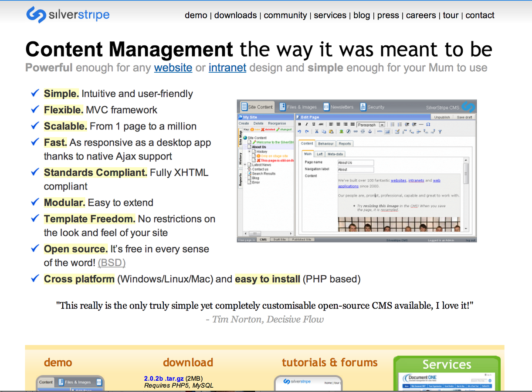Image resolution: width=532 pixels, height=392 pixels.
Task: Go to community in top navigation
Action: (x=285, y=15)
